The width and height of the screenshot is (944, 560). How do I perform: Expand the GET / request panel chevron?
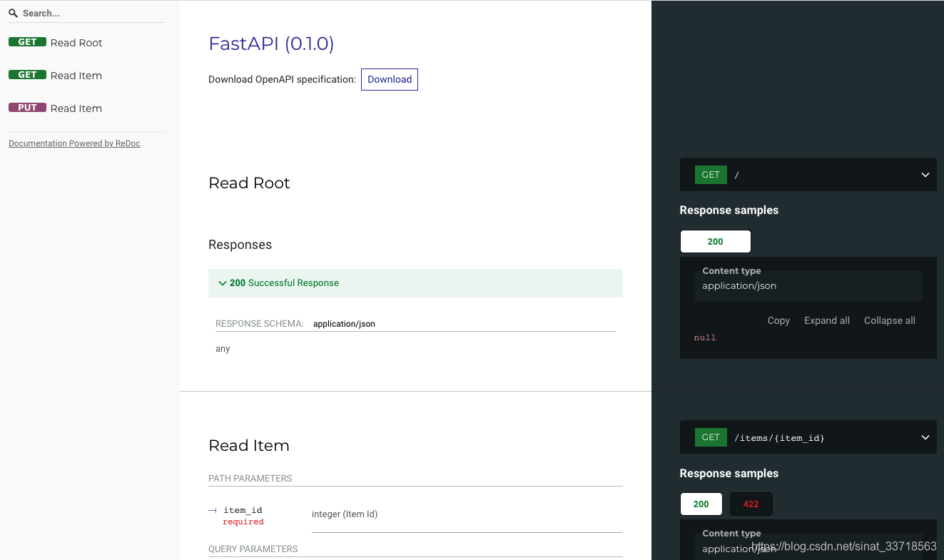(925, 175)
